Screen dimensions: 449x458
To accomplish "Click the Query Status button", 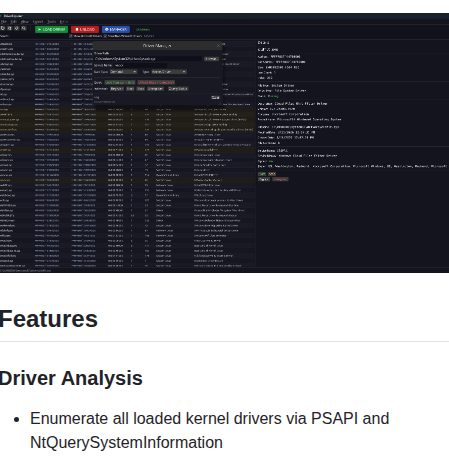I will (178, 89).
